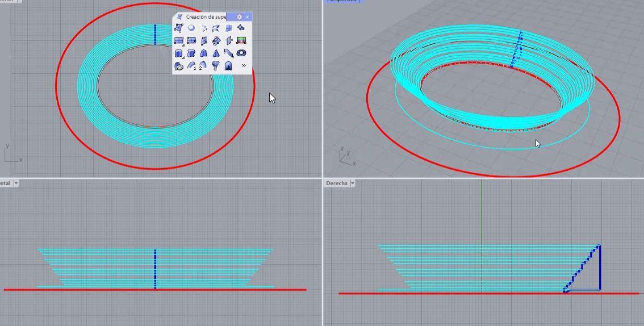
Task: Click the Derecha viewport label
Action: [337, 183]
